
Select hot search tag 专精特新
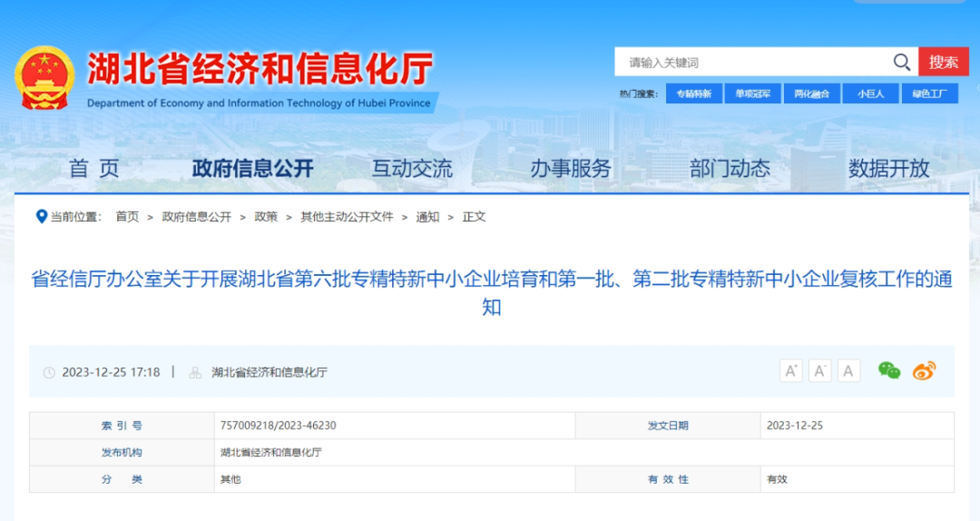pyautogui.click(x=694, y=93)
